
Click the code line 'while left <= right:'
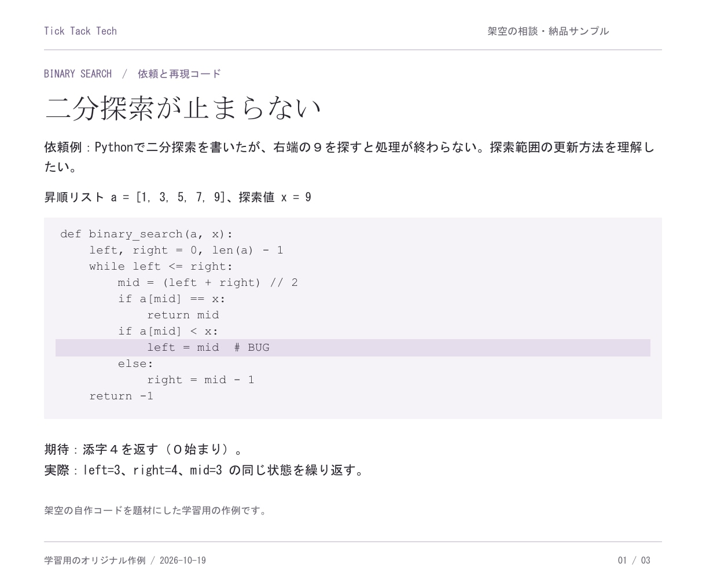tap(161, 266)
